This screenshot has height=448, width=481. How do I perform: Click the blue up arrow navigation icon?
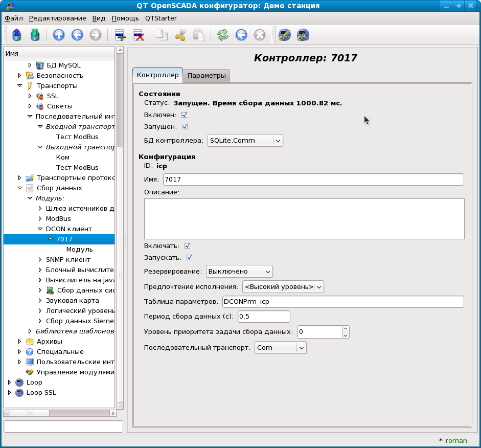(59, 35)
